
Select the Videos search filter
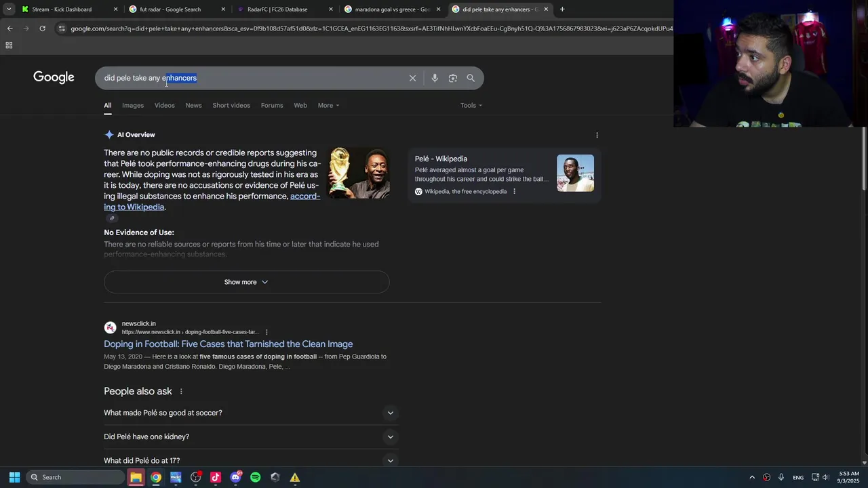click(x=164, y=105)
